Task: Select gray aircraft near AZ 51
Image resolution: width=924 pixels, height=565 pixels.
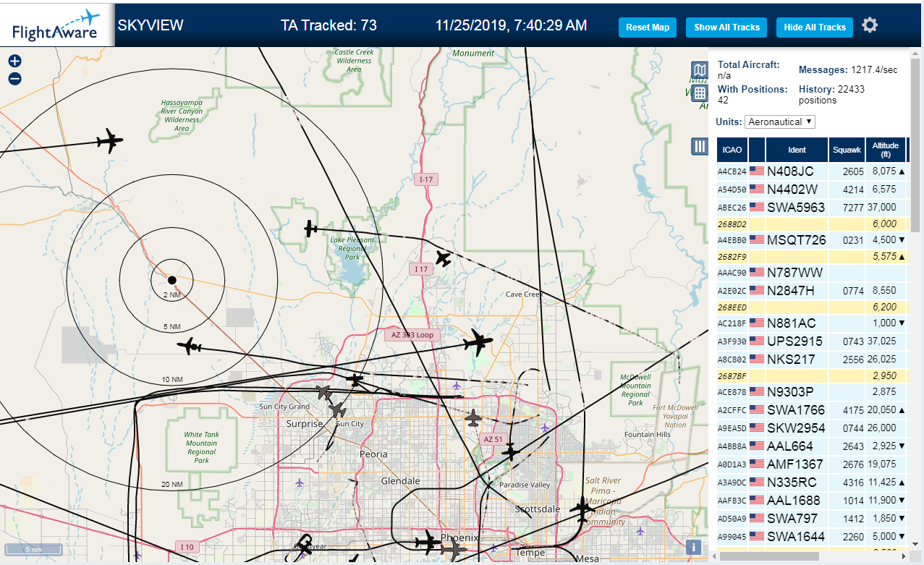Action: 473,417
